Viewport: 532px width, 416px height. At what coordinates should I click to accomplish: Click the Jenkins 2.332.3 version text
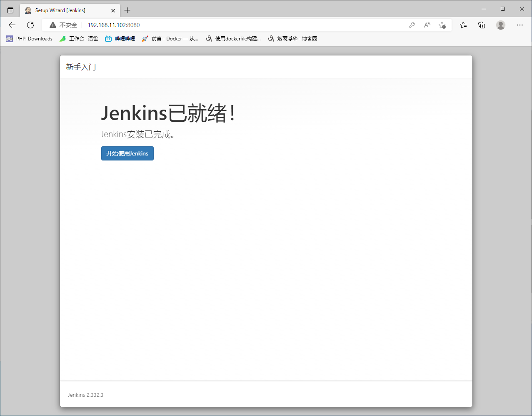85,395
